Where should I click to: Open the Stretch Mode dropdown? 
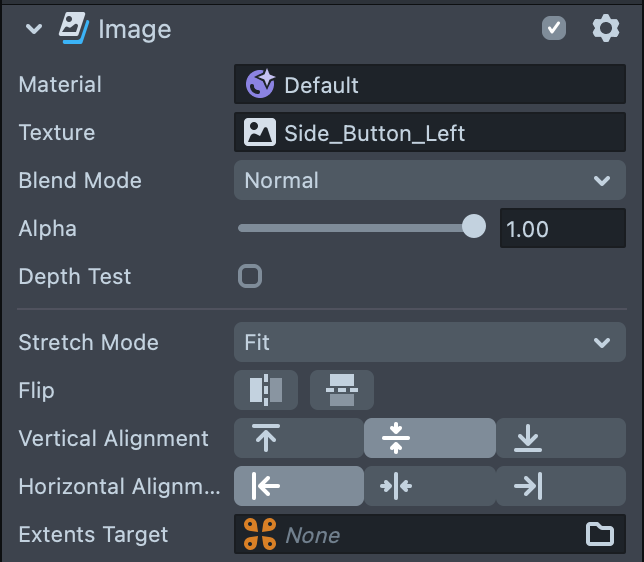(x=430, y=342)
